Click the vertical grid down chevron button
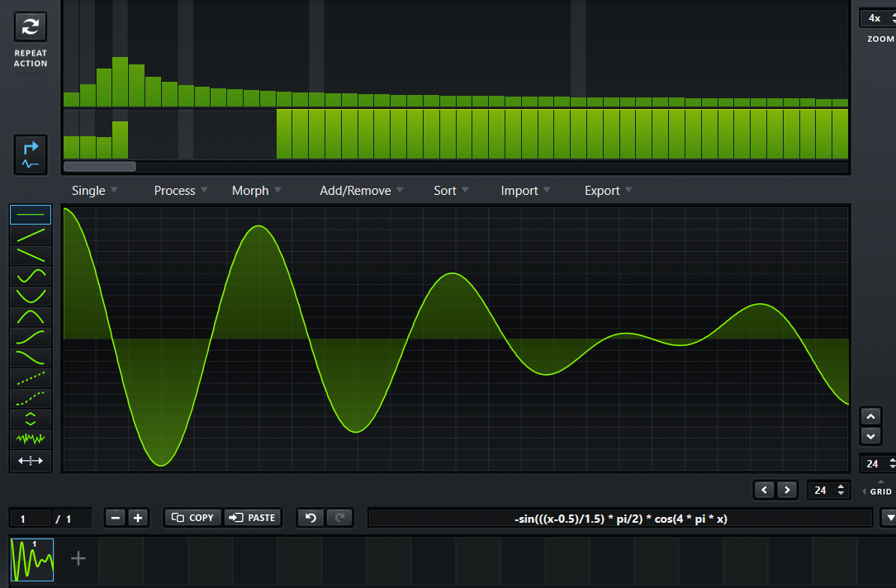896x588 pixels. [x=871, y=437]
